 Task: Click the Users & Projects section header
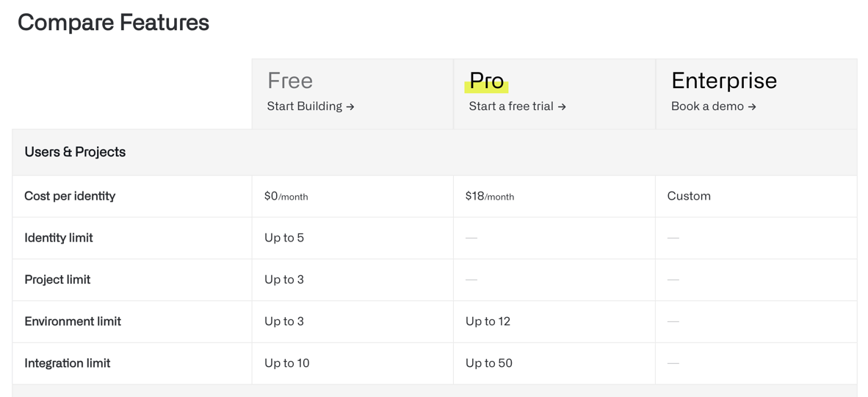click(x=75, y=152)
